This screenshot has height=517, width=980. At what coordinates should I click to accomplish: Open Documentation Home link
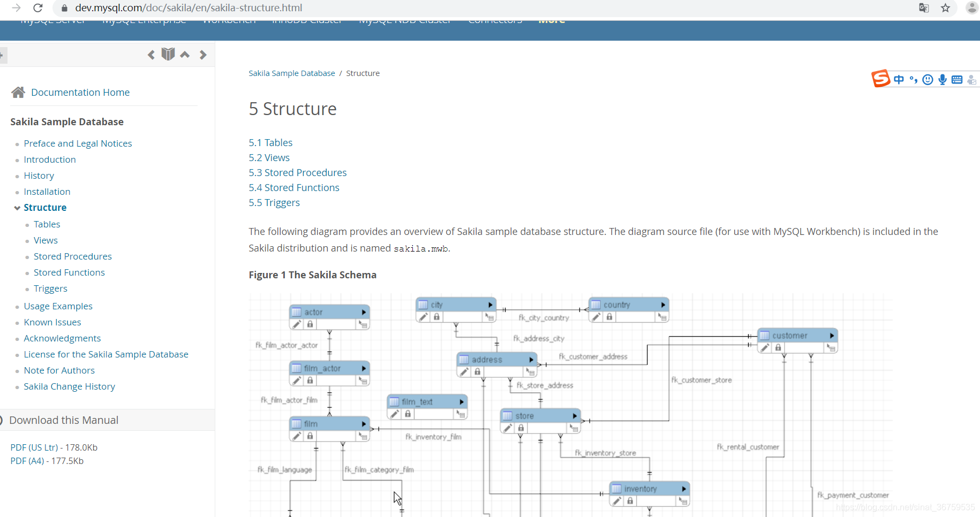point(80,92)
